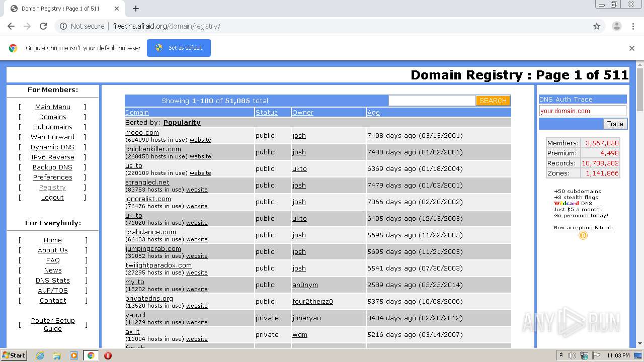644x362 pixels.
Task: Sort by Status column header
Action: click(x=266, y=113)
